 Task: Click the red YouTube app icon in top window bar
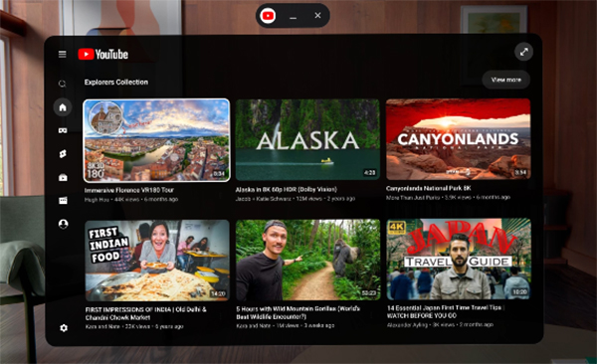click(x=268, y=16)
